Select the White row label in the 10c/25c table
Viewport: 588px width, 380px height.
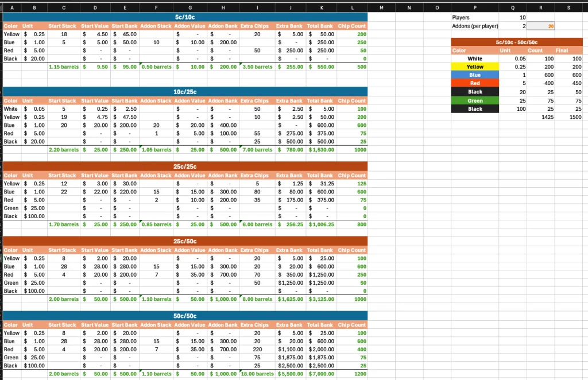pos(11,108)
